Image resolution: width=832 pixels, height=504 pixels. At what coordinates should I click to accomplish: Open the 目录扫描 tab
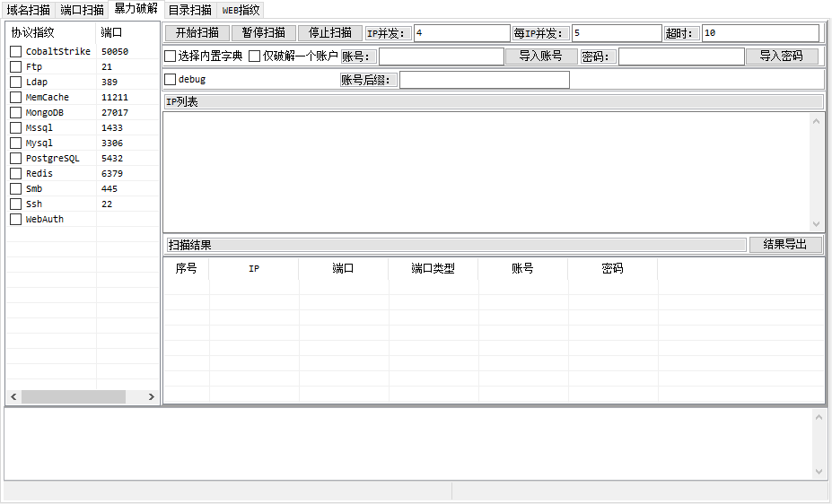pos(190,10)
